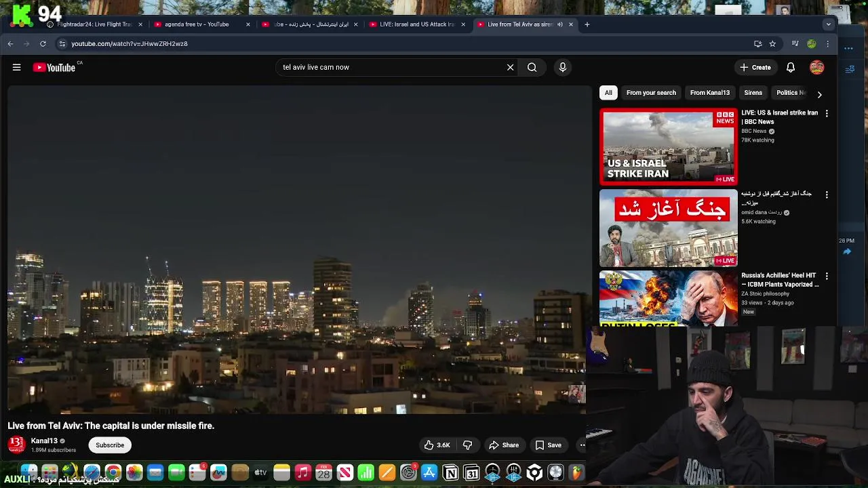This screenshot has width=868, height=488.
Task: Select the All filter chip
Action: 608,93
